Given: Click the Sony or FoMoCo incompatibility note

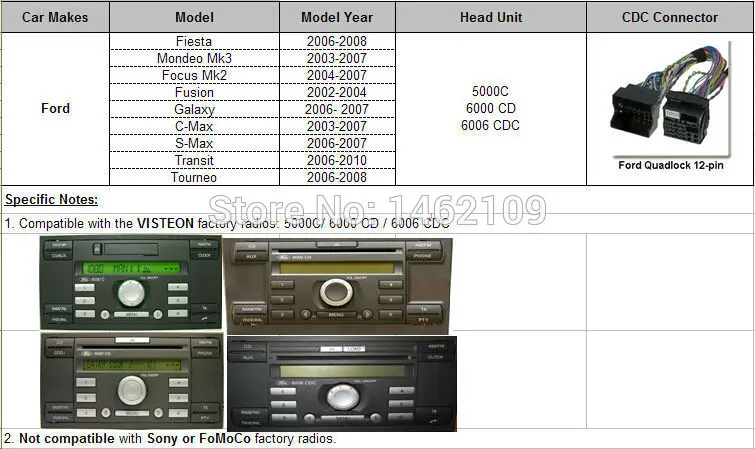Looking at the screenshot, I should coord(170,439).
